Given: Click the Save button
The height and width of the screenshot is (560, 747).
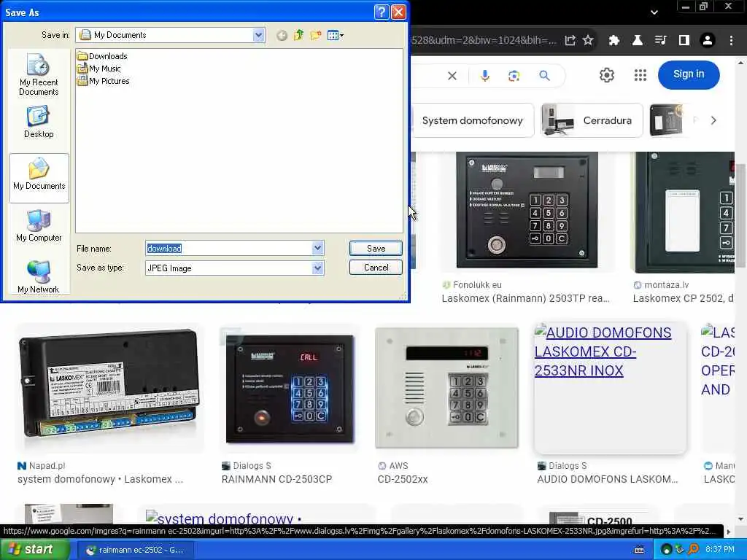Looking at the screenshot, I should point(376,248).
